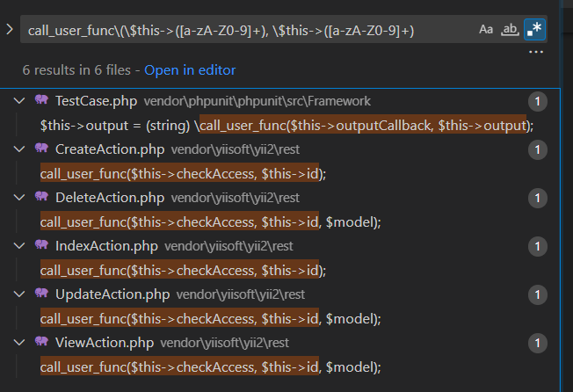Collapse the TestCase.php results group
Image resolution: width=573 pixels, height=392 pixels.
tap(21, 101)
